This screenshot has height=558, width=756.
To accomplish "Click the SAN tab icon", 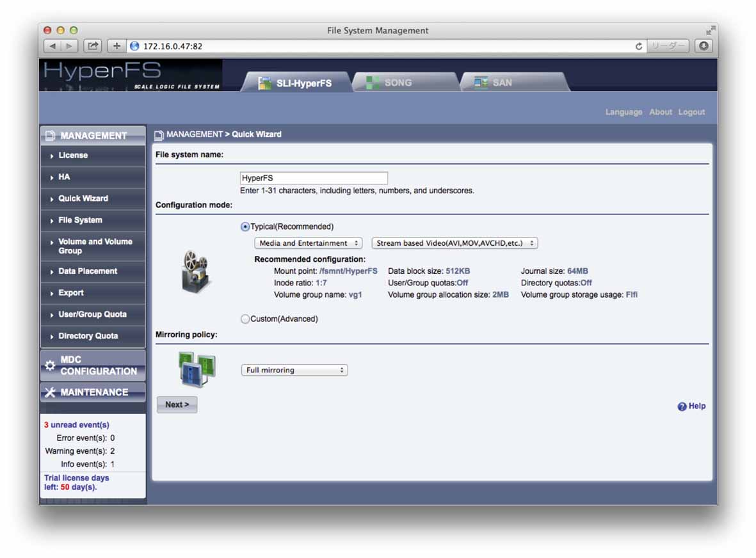I will point(480,83).
